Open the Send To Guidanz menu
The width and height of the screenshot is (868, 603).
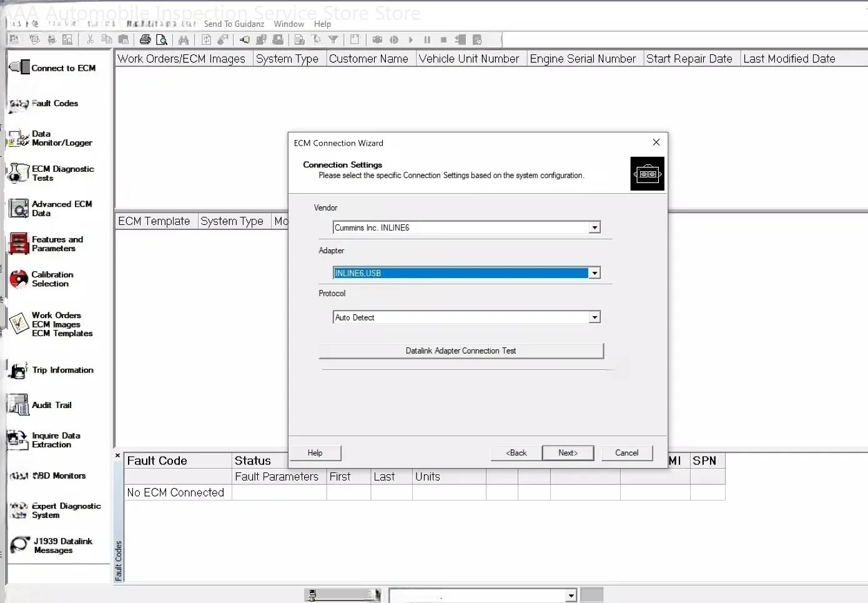[x=234, y=24]
